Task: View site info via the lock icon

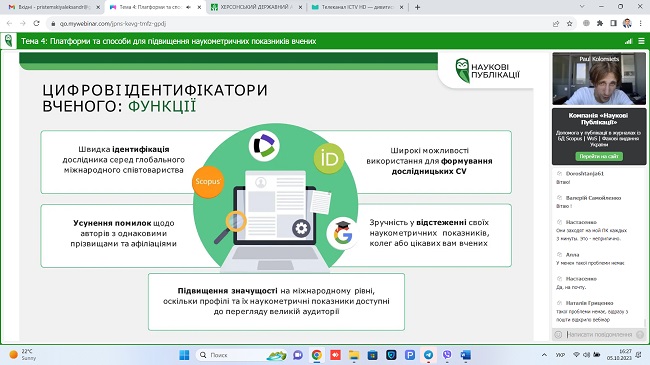Action: (x=53, y=24)
